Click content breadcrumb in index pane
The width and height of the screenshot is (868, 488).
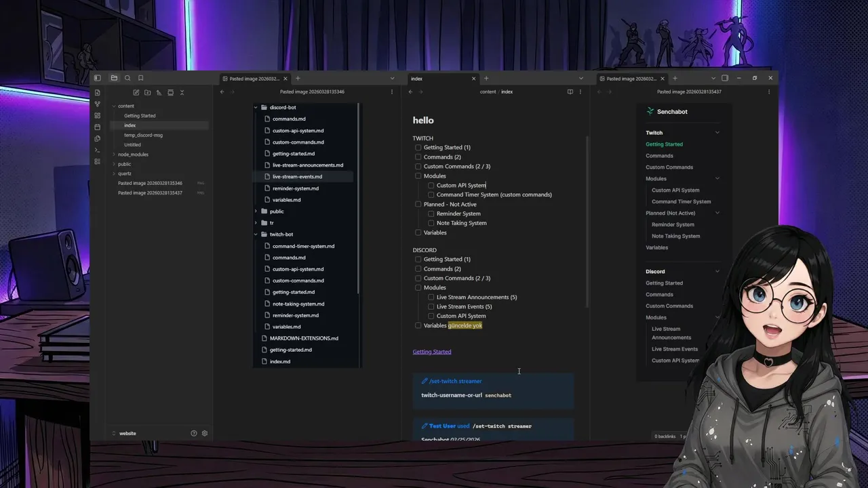tap(488, 91)
